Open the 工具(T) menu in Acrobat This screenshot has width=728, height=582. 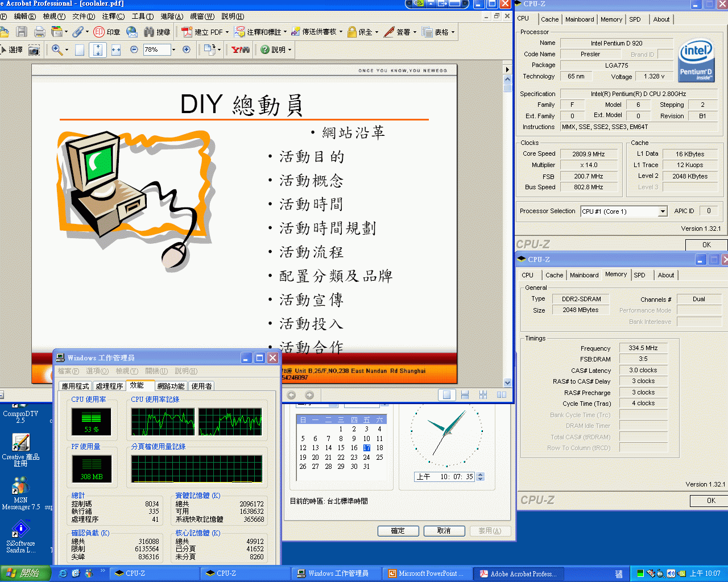point(142,16)
